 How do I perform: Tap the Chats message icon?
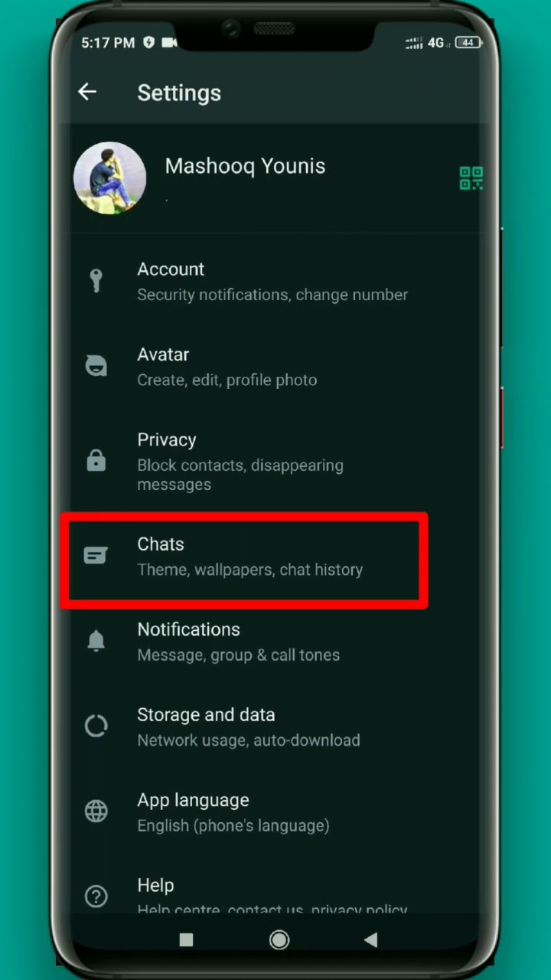[96, 556]
